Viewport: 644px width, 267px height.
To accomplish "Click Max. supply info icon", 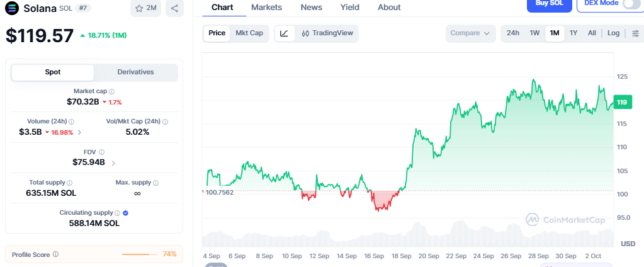I will click(155, 183).
